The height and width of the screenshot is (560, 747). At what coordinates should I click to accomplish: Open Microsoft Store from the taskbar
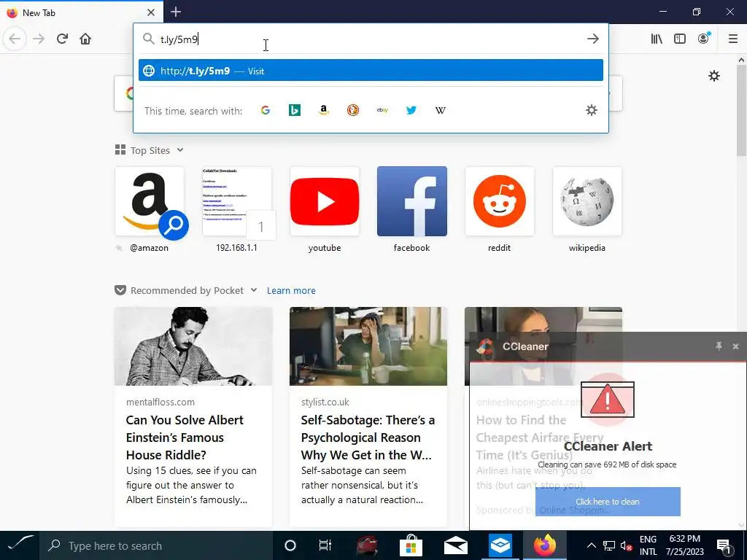point(411,545)
